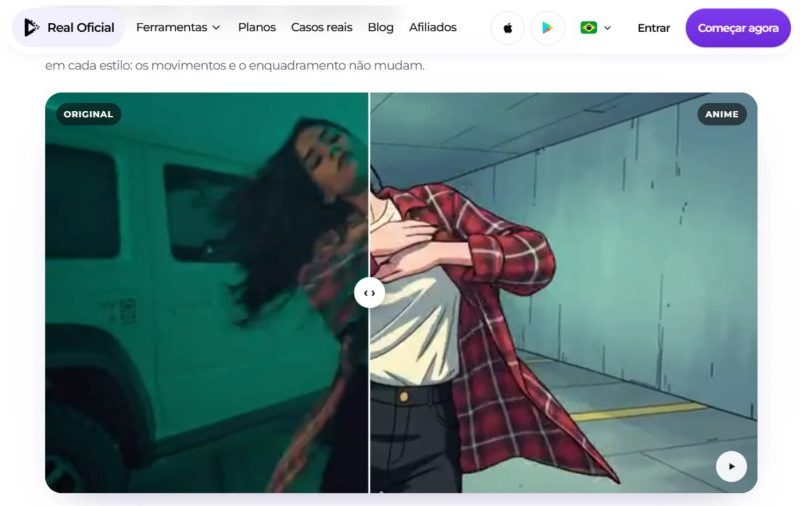Click the Começar agora button
The image size is (800, 506).
(x=738, y=28)
